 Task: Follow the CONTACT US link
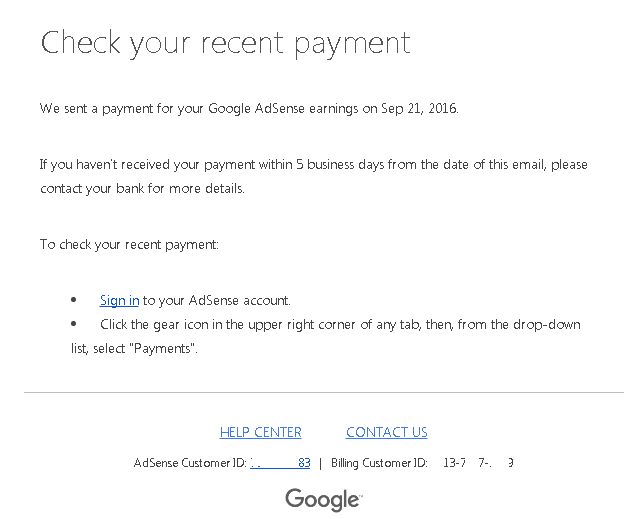point(386,432)
